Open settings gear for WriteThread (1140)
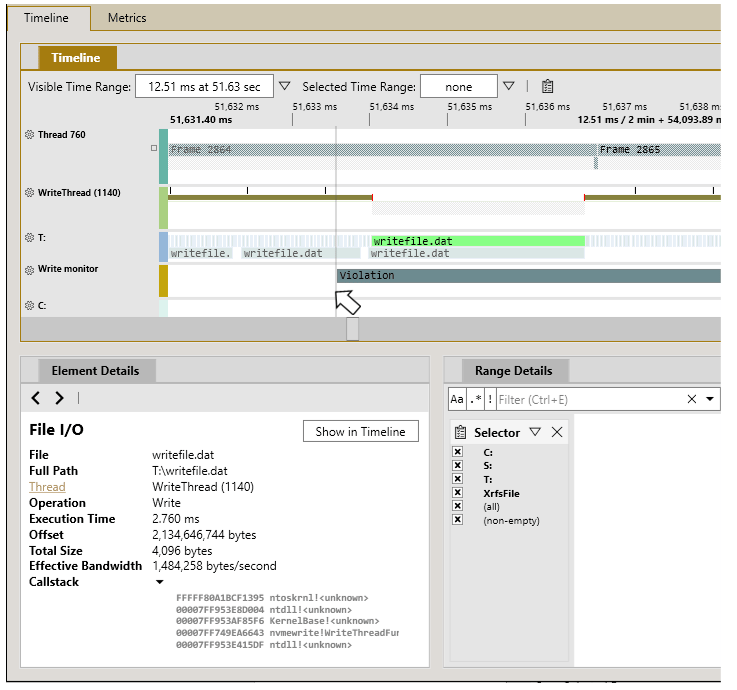This screenshot has width=737, height=690. pyautogui.click(x=29, y=193)
